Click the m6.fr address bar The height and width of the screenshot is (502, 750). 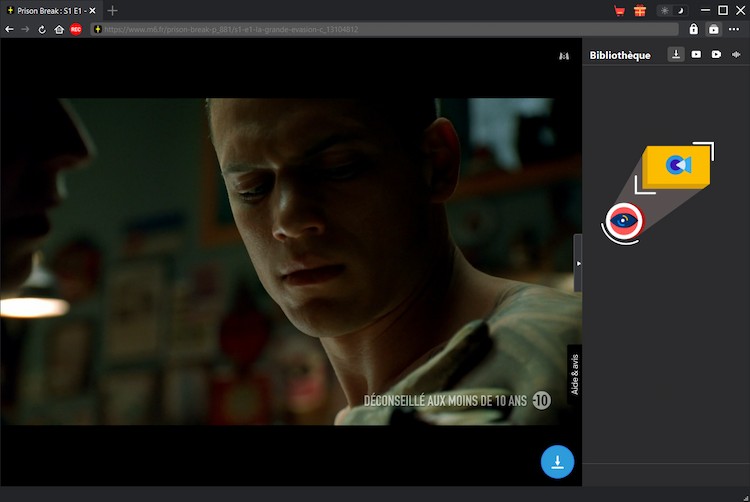click(x=385, y=30)
